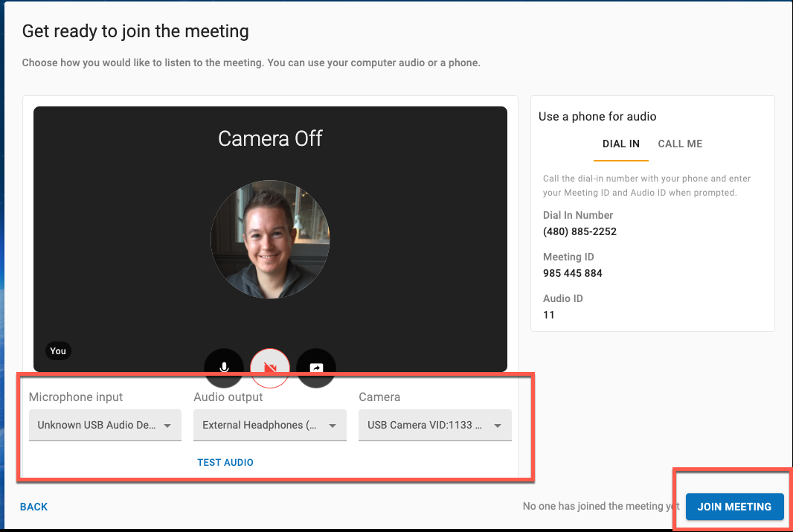Click the Camera Off text

[270, 138]
